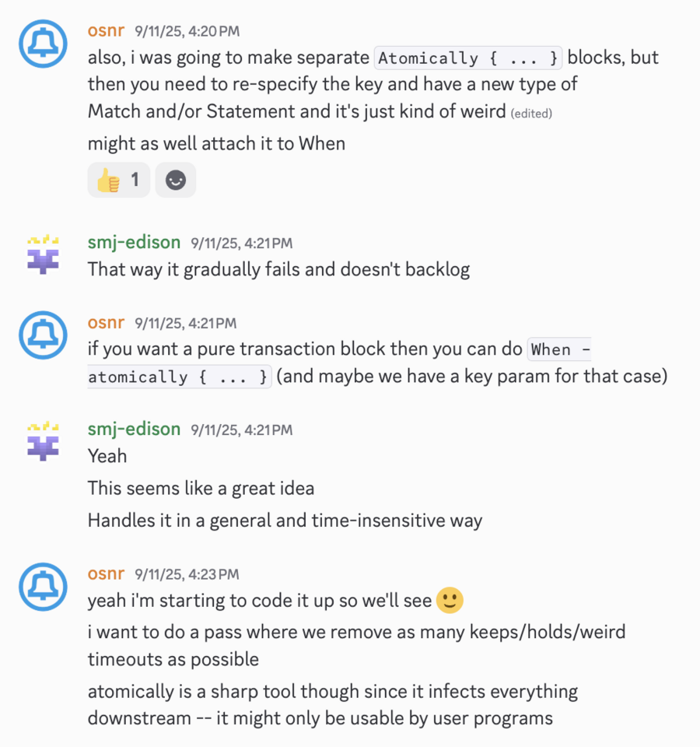Open the add reaction smiley button
This screenshot has height=747, width=700.
coord(176,181)
